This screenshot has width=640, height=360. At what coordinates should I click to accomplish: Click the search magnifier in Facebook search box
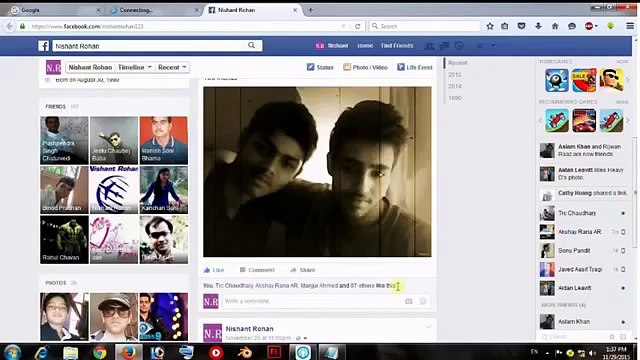click(251, 45)
